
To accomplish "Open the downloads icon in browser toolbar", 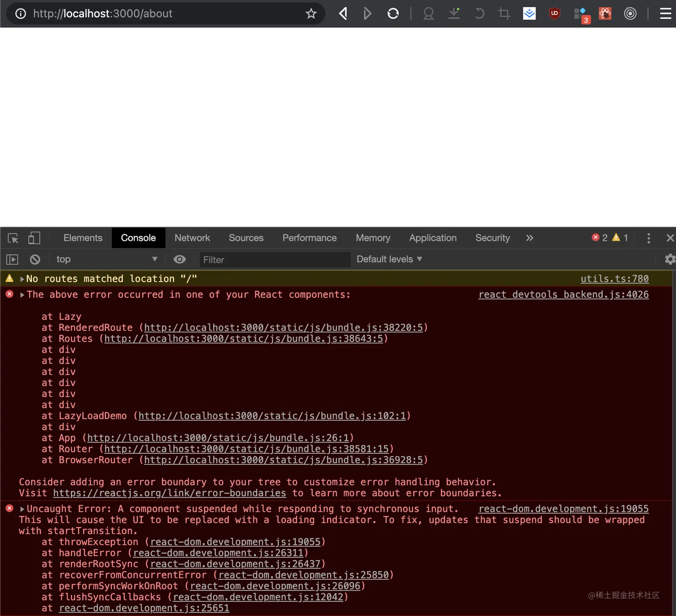I will coord(454,13).
